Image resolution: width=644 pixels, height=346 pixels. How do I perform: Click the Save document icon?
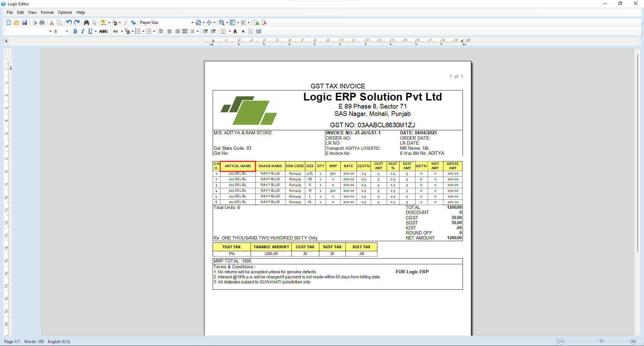24,22
